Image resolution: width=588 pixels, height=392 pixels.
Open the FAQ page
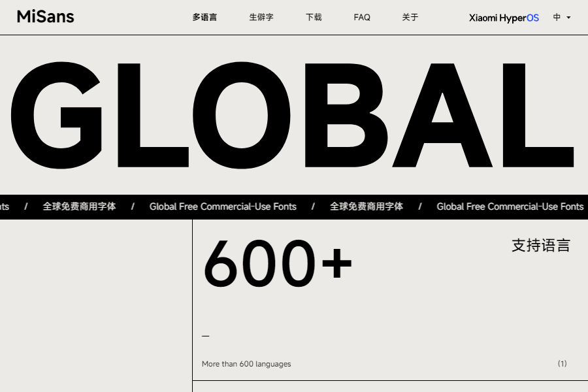362,18
